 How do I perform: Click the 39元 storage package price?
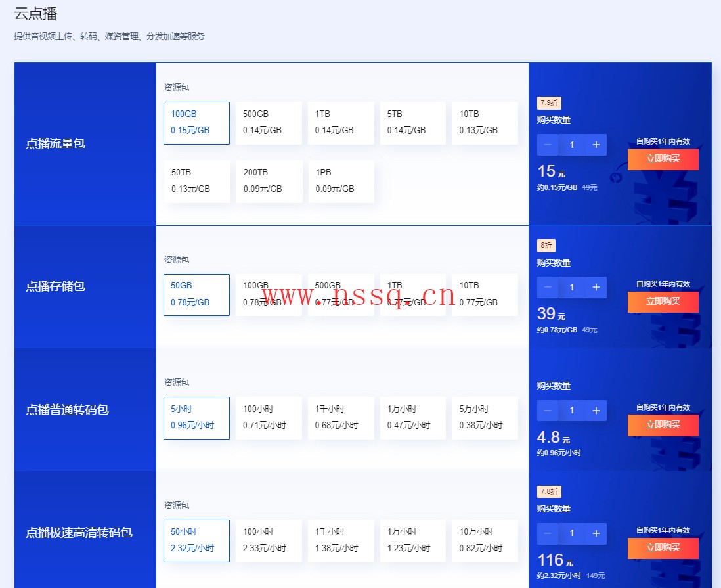[x=552, y=314]
